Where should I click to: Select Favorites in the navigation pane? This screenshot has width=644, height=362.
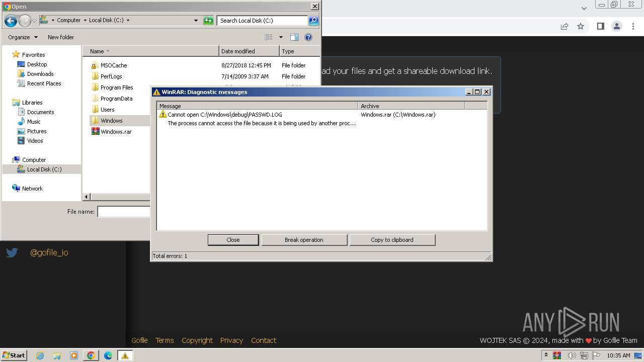tap(33, 55)
